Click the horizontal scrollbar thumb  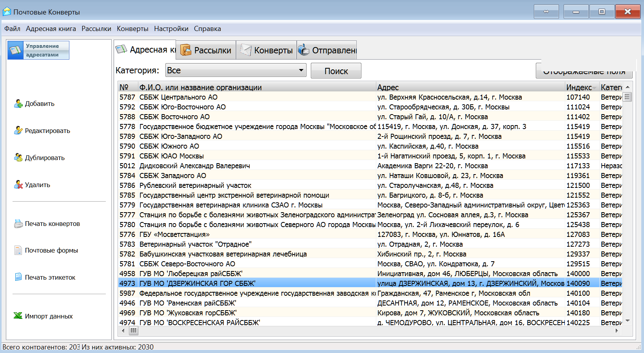[x=134, y=331]
